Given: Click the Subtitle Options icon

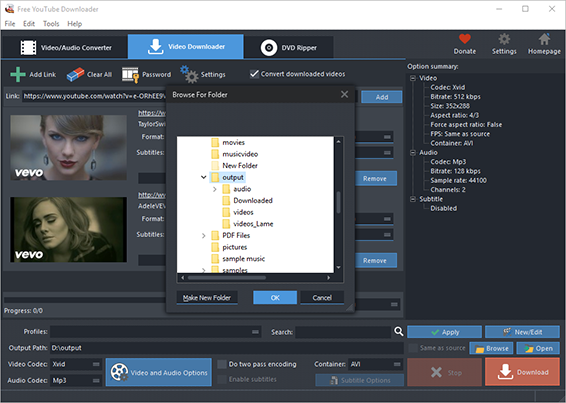Looking at the screenshot, I should click(334, 380).
